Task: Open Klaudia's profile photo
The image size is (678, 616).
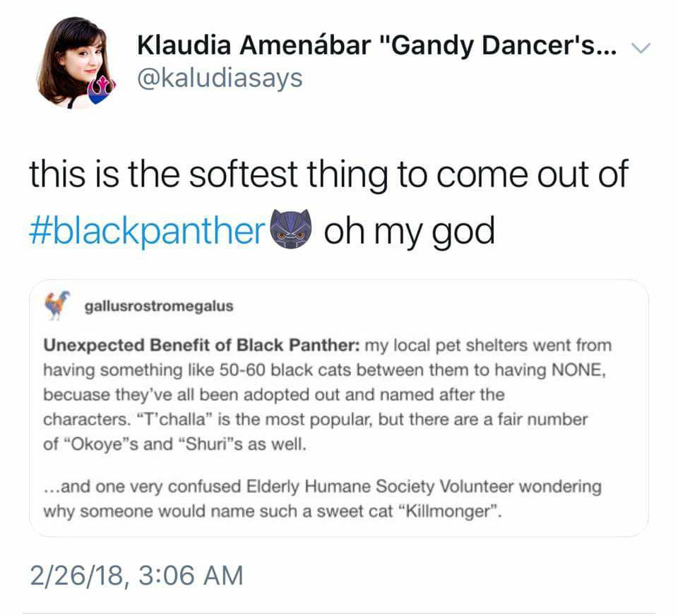Action: [73, 62]
